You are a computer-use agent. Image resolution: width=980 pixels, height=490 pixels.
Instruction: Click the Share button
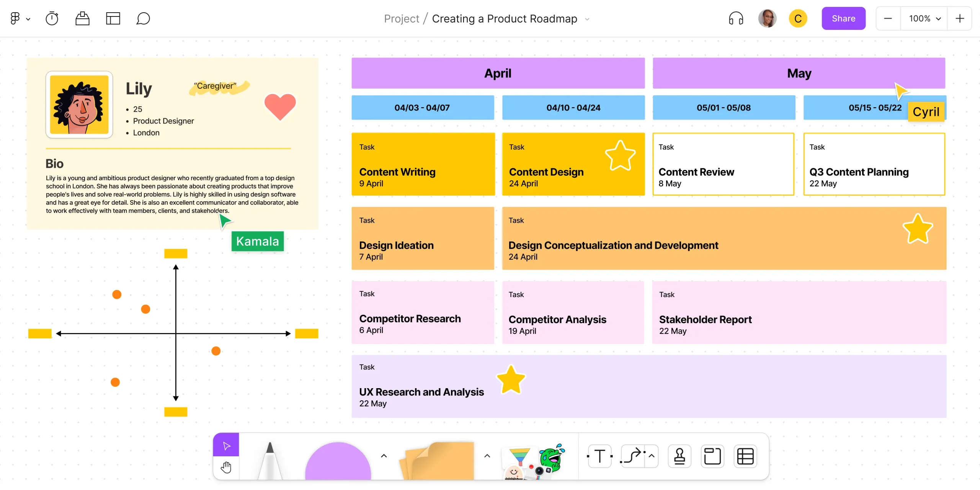[x=843, y=18]
